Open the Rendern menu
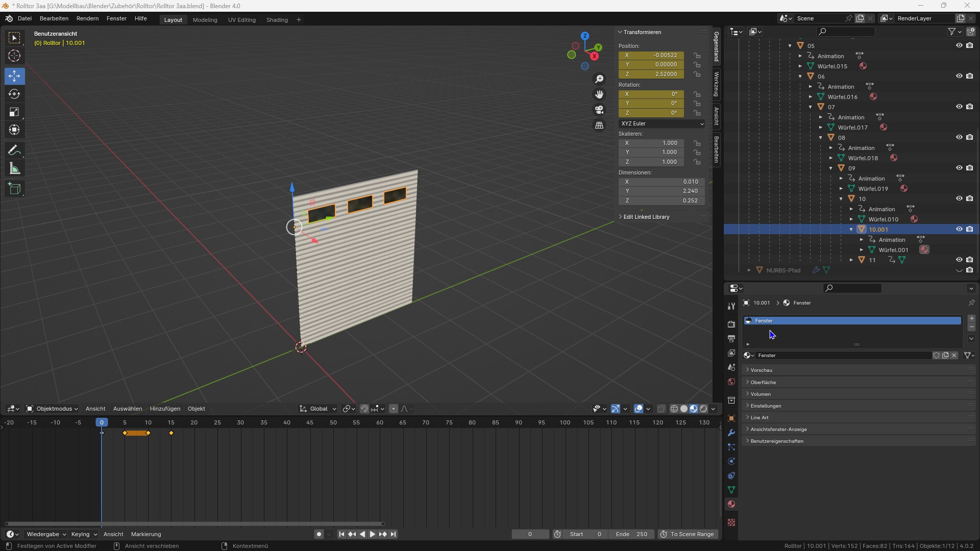This screenshot has height=551, width=980. click(x=87, y=18)
